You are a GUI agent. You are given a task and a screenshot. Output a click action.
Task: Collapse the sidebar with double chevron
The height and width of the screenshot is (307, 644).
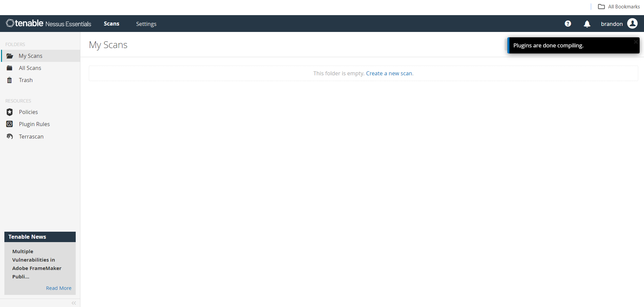pyautogui.click(x=74, y=303)
